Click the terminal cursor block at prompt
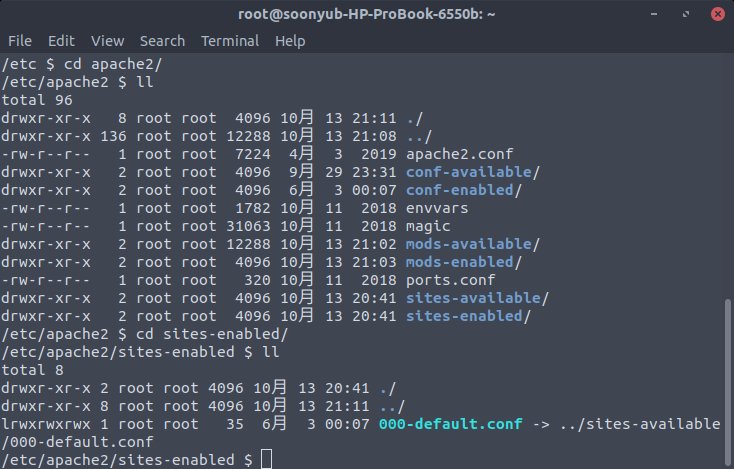This screenshot has height=469, width=734. pos(266,459)
